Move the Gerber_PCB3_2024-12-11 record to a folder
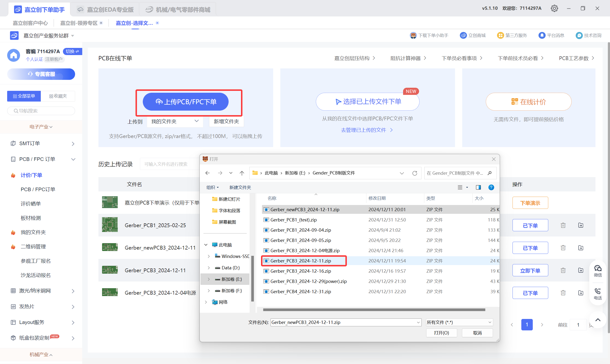 [x=581, y=270]
